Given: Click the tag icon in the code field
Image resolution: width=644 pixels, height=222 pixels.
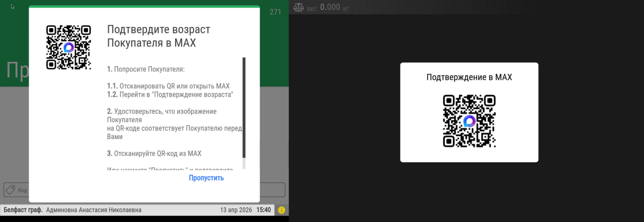Looking at the screenshot, I should click(x=10, y=190).
